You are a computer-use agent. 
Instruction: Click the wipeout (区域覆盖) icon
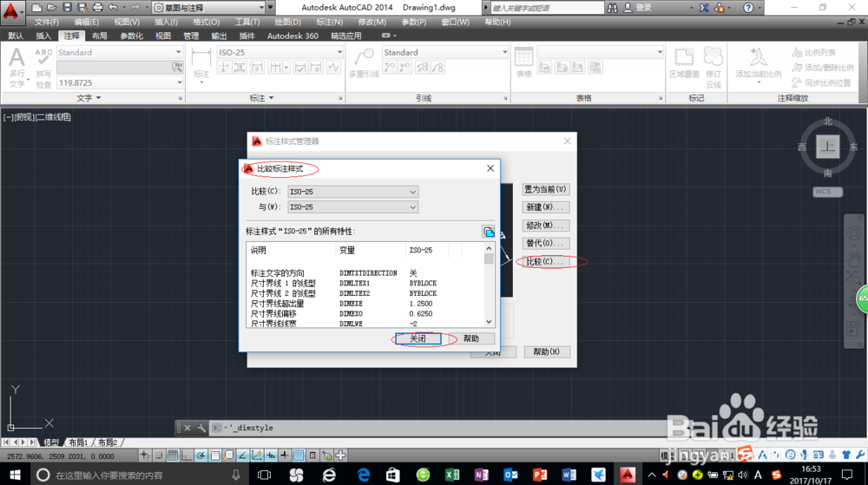tap(684, 57)
